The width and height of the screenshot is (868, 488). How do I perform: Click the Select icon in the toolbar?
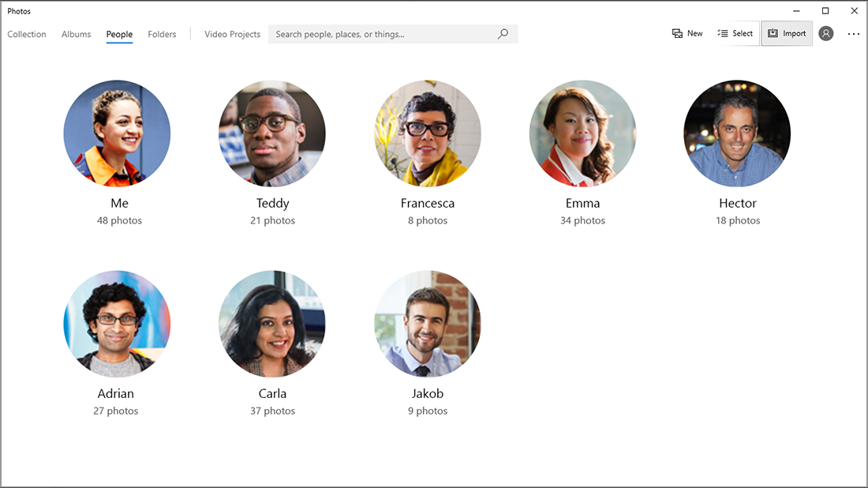724,33
